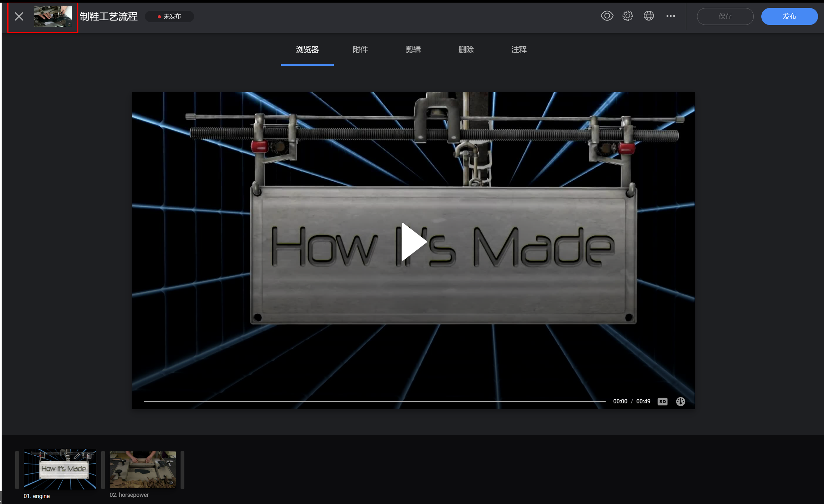
Task: Click the 制鞋工艺流程 title text
Action: tap(109, 16)
